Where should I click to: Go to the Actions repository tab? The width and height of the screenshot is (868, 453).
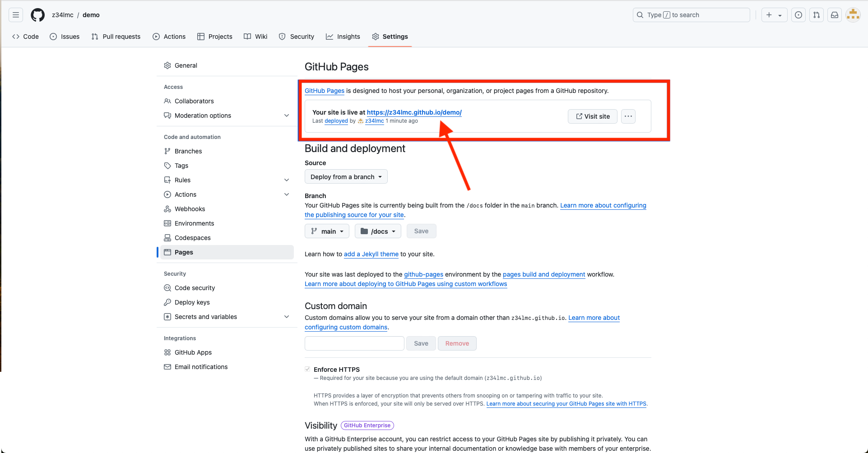click(169, 37)
